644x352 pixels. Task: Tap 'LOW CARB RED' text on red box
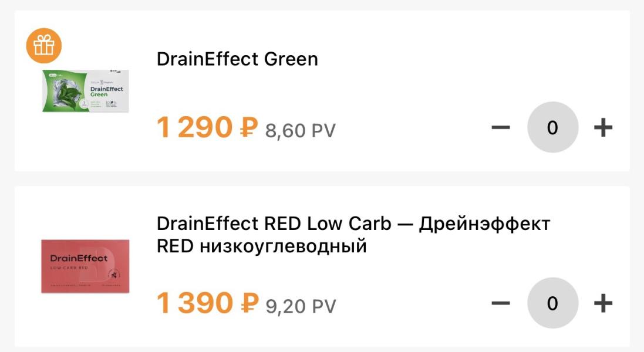pos(69,268)
